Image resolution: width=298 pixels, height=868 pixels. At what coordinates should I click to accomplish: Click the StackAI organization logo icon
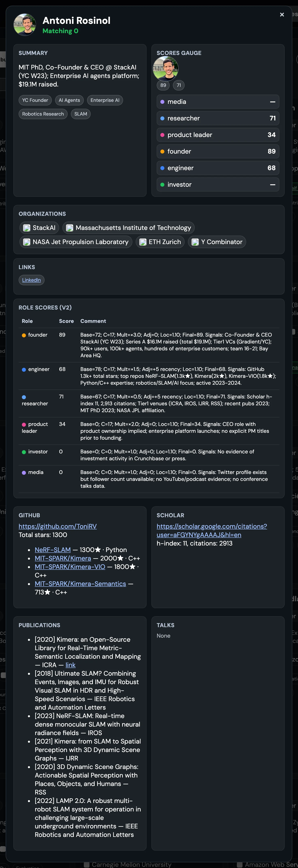pyautogui.click(x=27, y=228)
